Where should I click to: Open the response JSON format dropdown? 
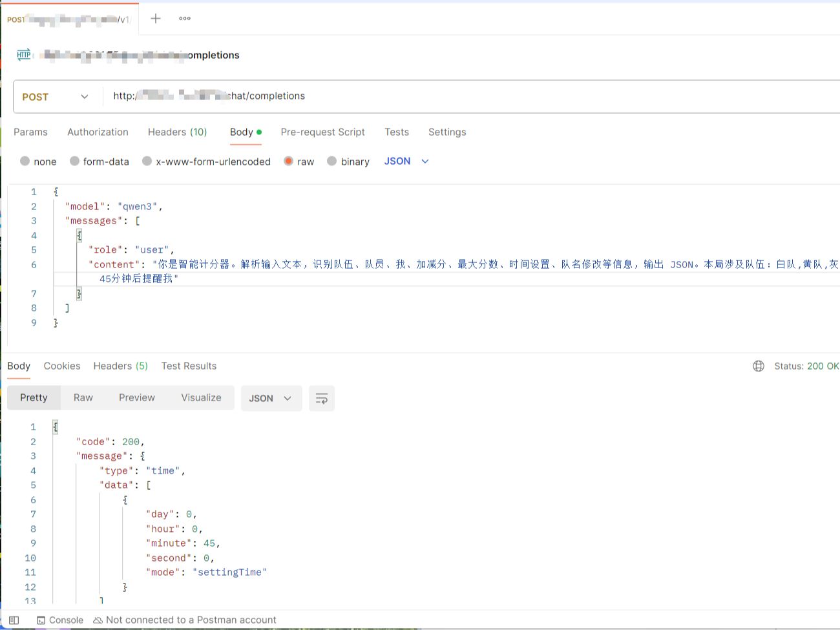(270, 398)
